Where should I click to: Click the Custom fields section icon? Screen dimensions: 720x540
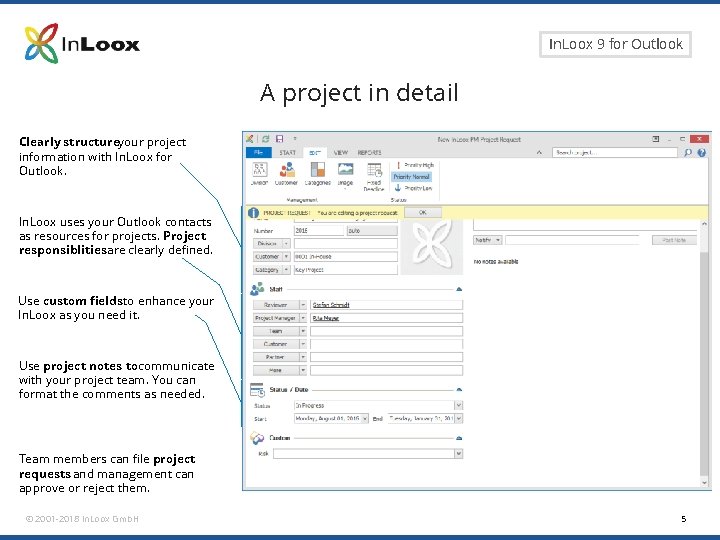coord(257,438)
